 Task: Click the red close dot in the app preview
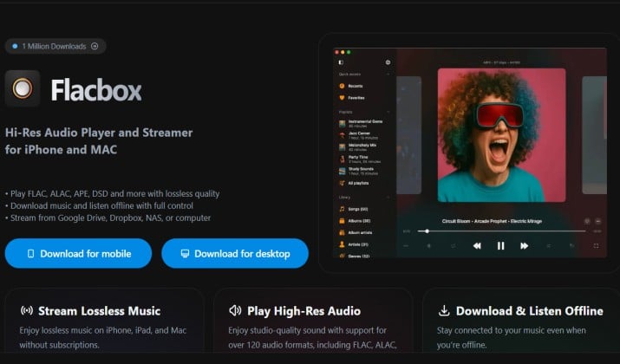pyautogui.click(x=337, y=52)
